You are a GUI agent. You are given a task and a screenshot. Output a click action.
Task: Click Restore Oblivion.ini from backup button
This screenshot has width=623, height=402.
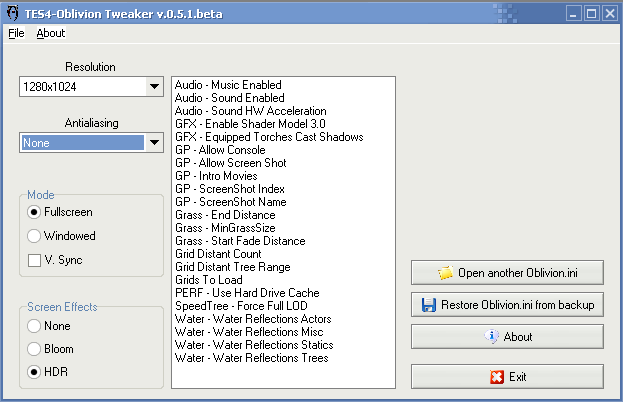point(507,305)
